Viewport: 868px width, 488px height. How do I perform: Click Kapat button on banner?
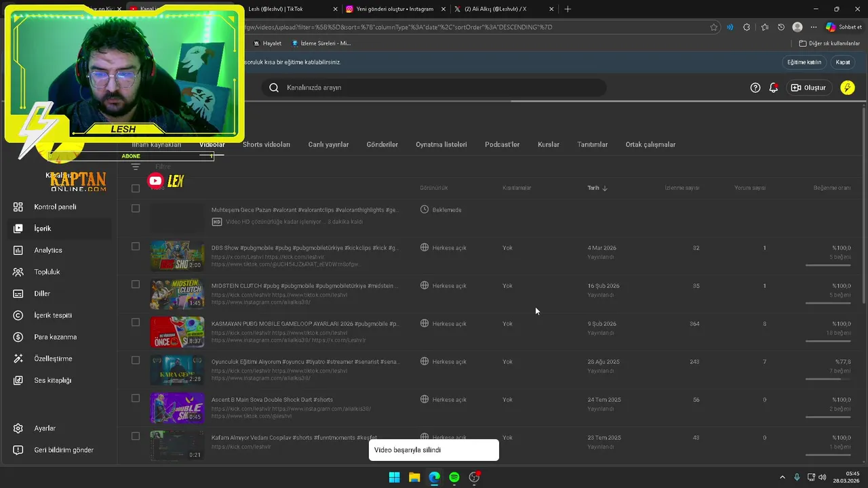843,62
